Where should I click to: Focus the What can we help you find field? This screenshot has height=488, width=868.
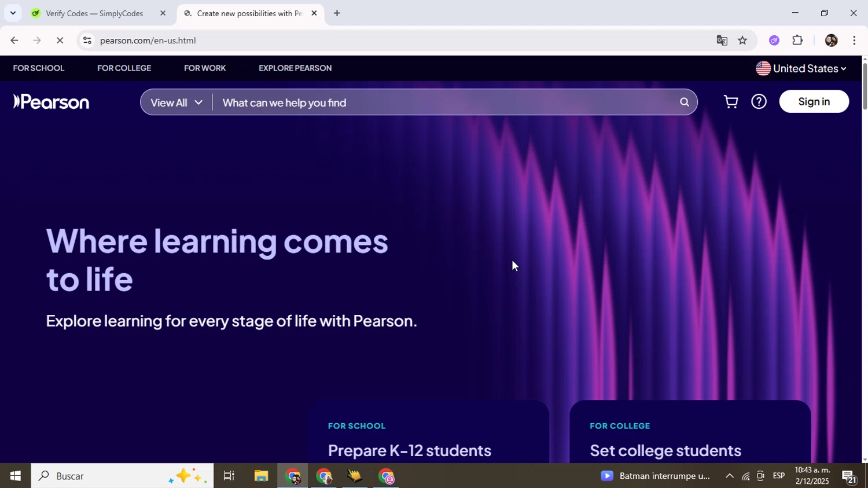[446, 102]
